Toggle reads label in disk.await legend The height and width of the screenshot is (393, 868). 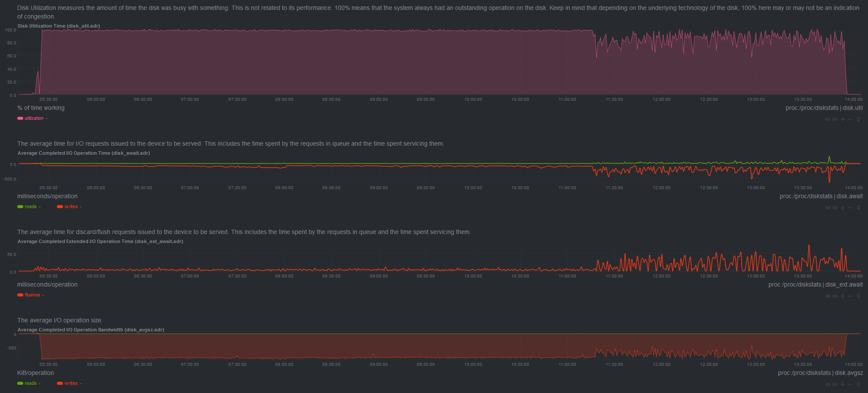click(x=31, y=206)
